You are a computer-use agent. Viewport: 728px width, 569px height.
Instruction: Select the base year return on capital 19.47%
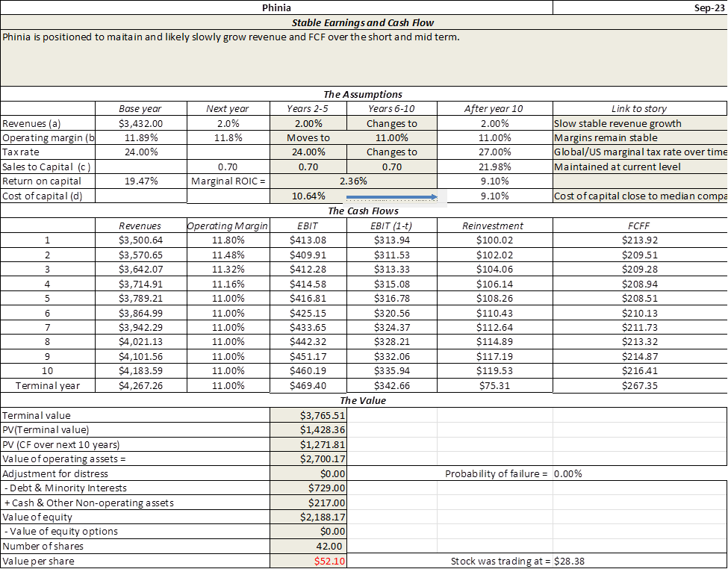coord(140,181)
